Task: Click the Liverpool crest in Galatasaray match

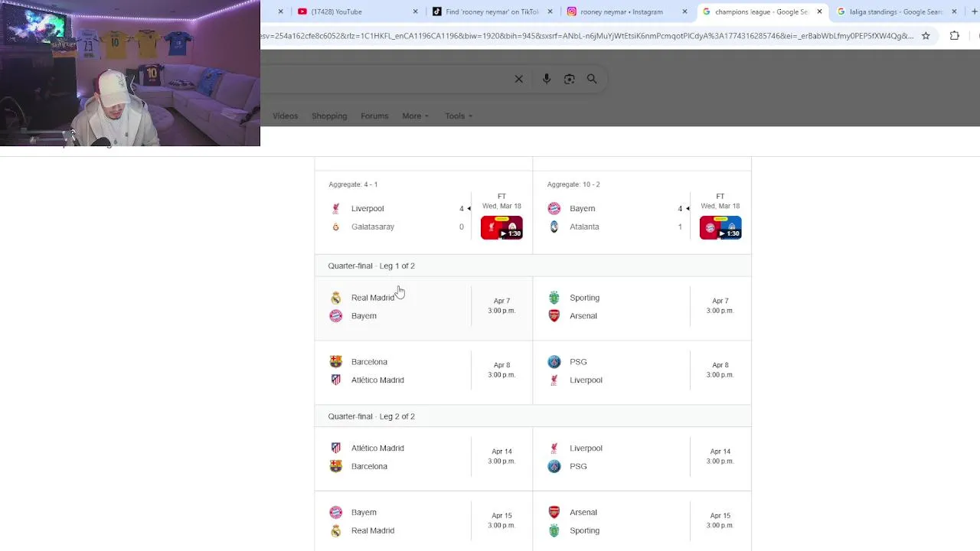Action: (x=335, y=208)
